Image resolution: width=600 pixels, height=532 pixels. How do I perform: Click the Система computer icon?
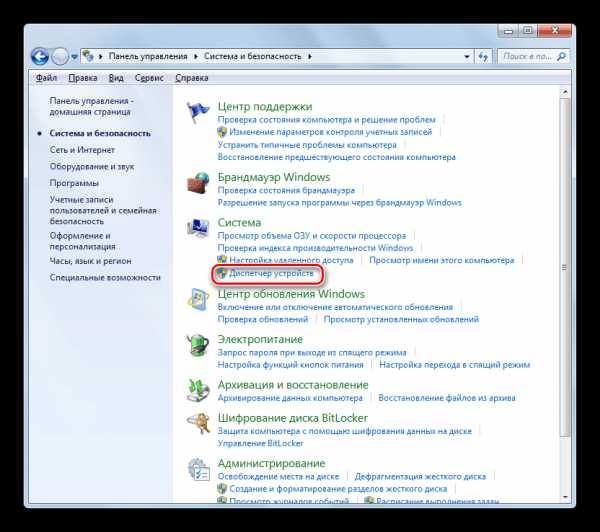(198, 228)
